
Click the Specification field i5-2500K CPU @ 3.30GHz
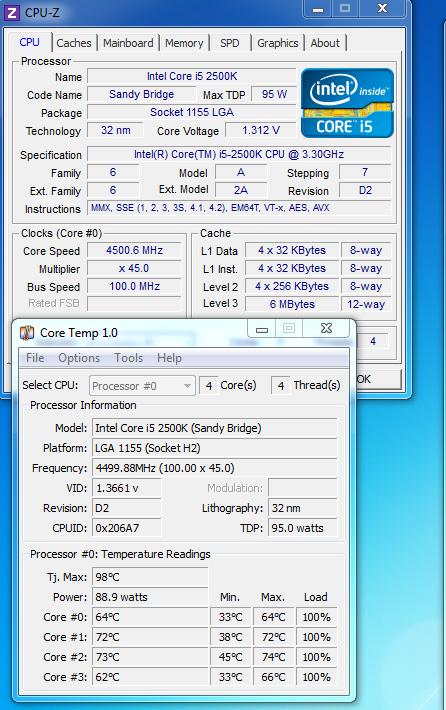[x=239, y=154]
